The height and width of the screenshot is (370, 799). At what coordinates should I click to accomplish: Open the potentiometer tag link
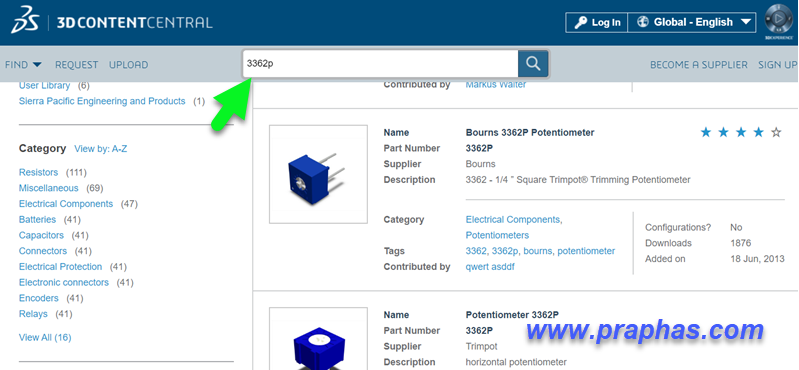coord(586,251)
